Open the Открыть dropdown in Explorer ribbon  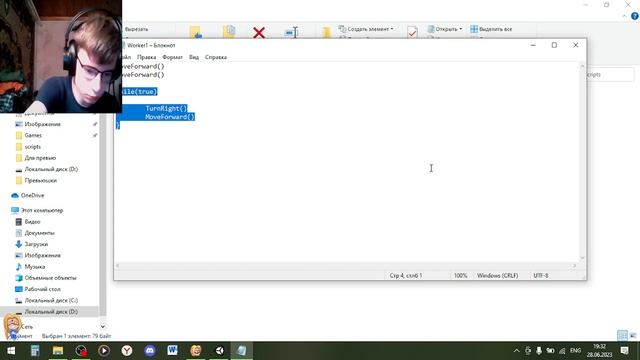[445, 29]
